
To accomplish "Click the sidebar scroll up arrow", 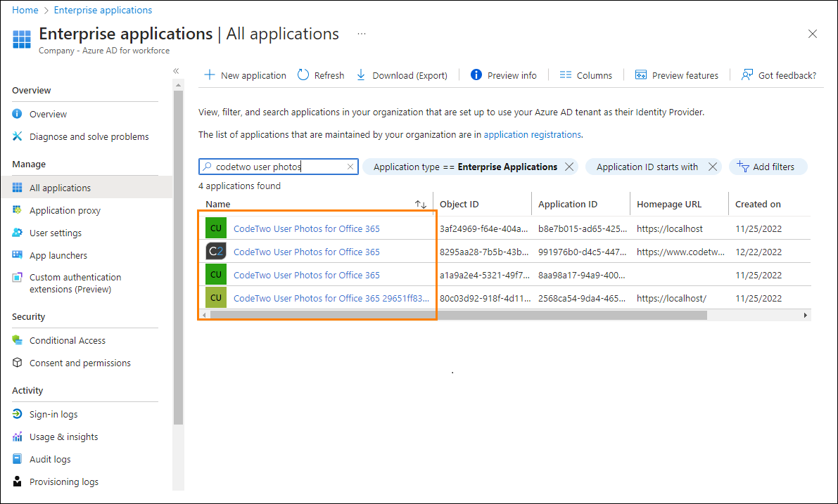I will 178,85.
